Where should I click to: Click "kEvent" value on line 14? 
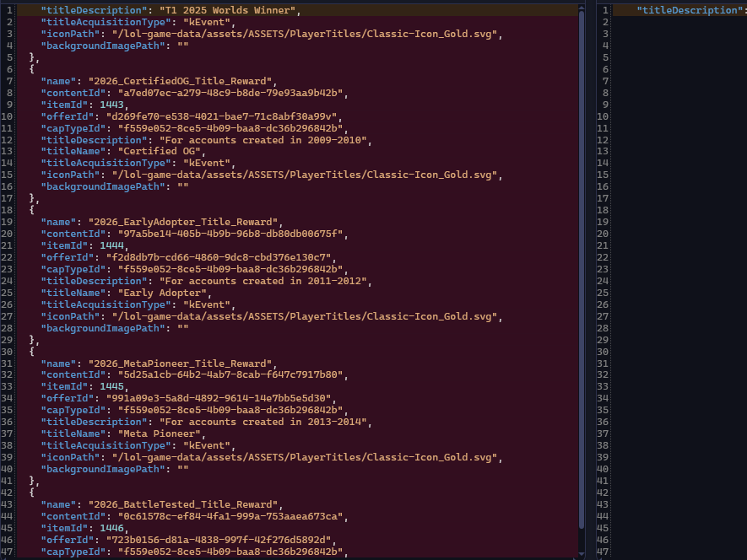point(207,163)
